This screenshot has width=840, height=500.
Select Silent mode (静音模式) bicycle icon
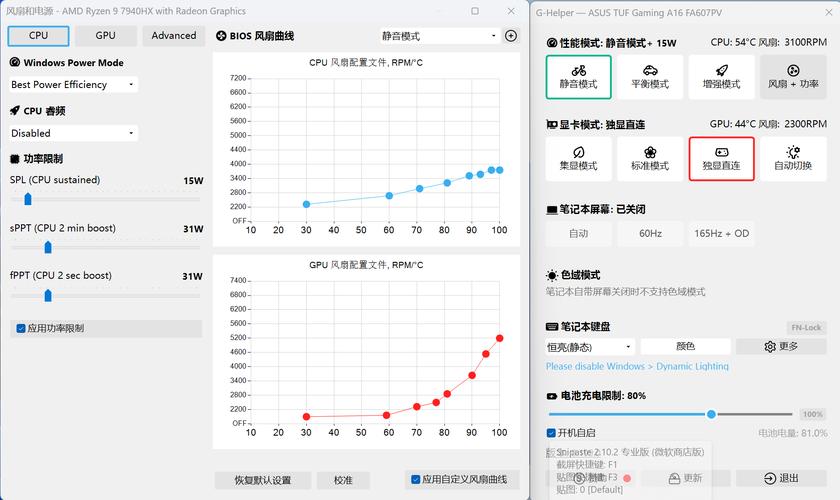578,76
